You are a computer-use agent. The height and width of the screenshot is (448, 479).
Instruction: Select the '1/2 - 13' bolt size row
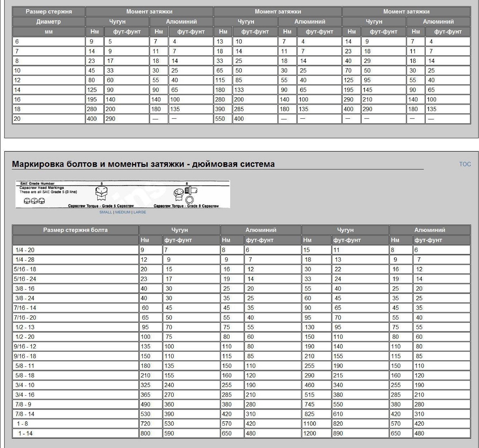point(241,327)
